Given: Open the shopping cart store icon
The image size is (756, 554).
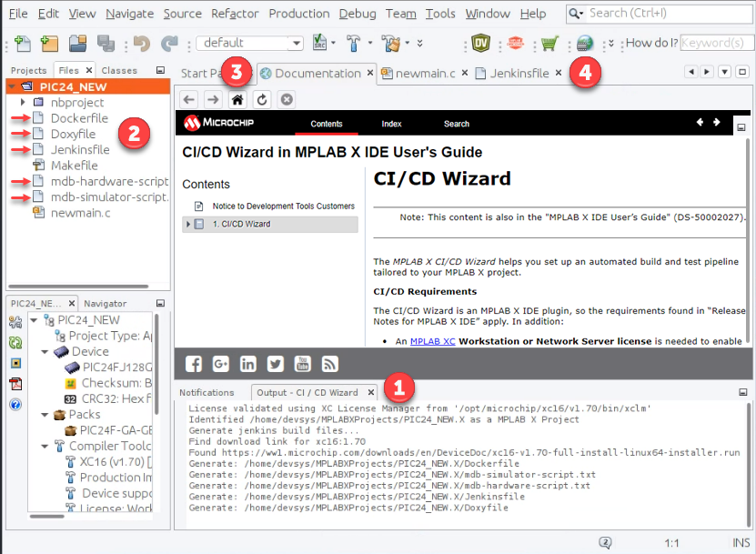Looking at the screenshot, I should point(549,43).
